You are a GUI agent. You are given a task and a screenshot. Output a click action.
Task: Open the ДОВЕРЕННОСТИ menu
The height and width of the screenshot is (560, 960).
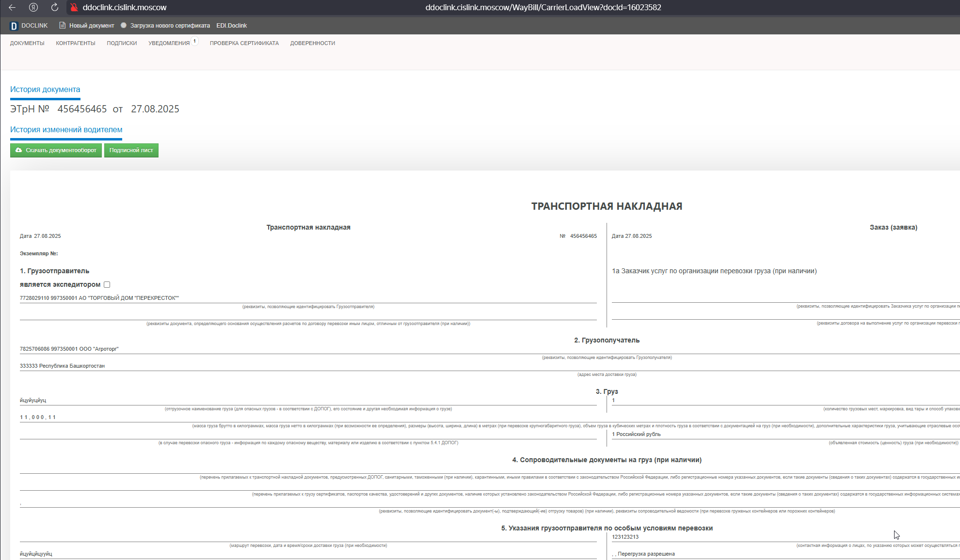313,43
